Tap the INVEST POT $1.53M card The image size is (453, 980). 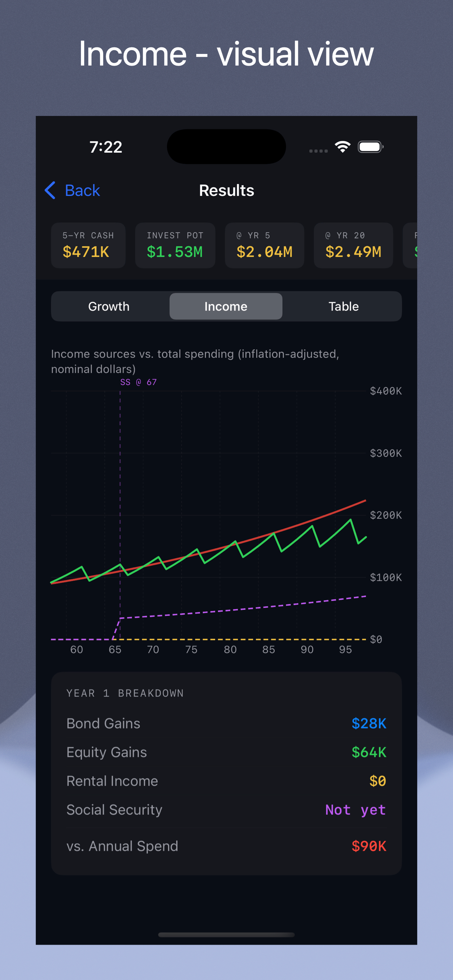coord(175,245)
